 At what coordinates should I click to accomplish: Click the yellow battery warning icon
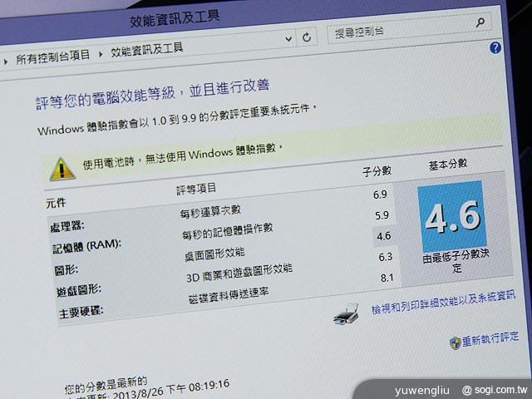[62, 169]
